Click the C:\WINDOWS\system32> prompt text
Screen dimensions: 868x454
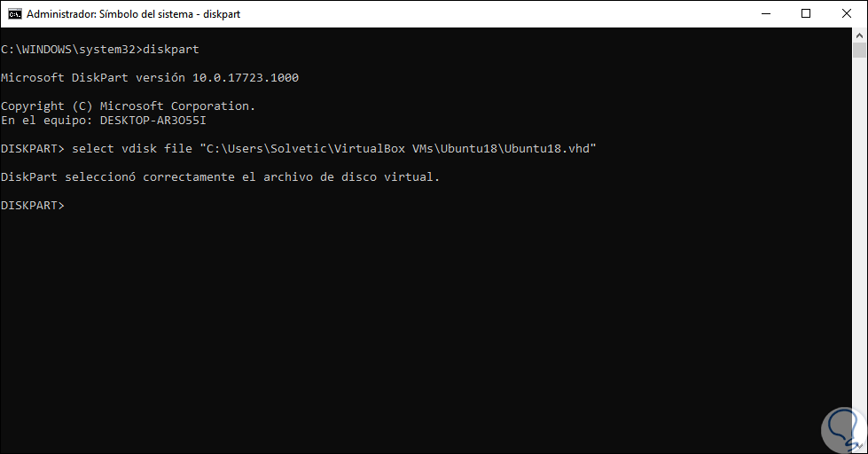[x=71, y=50]
